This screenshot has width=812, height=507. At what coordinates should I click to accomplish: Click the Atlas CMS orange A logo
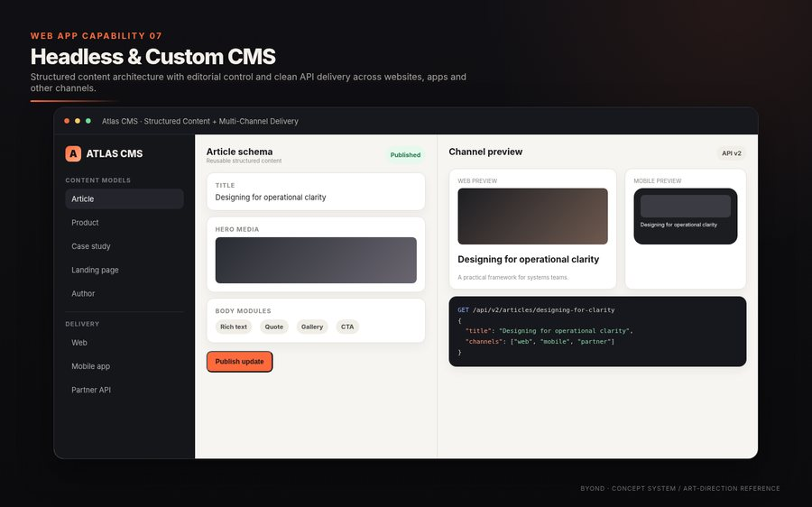click(73, 153)
